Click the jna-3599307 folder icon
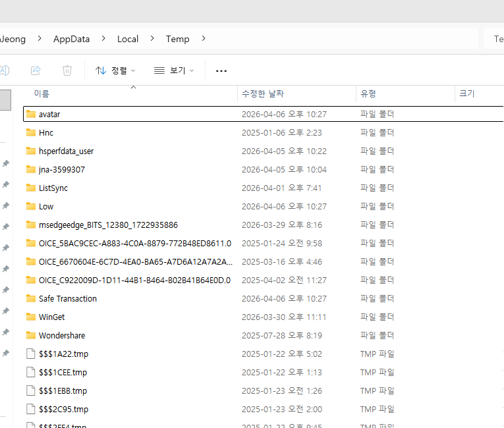Screen dimensions: 504x428 (31, 169)
